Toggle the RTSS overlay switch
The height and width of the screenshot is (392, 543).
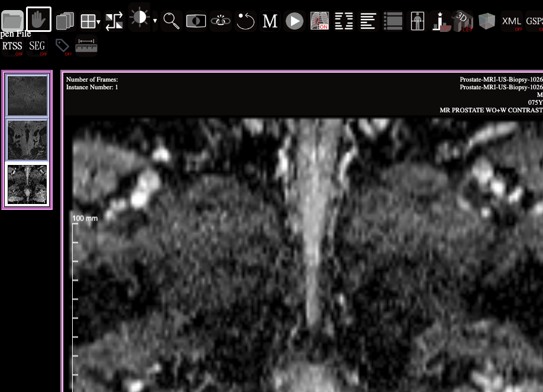point(12,46)
